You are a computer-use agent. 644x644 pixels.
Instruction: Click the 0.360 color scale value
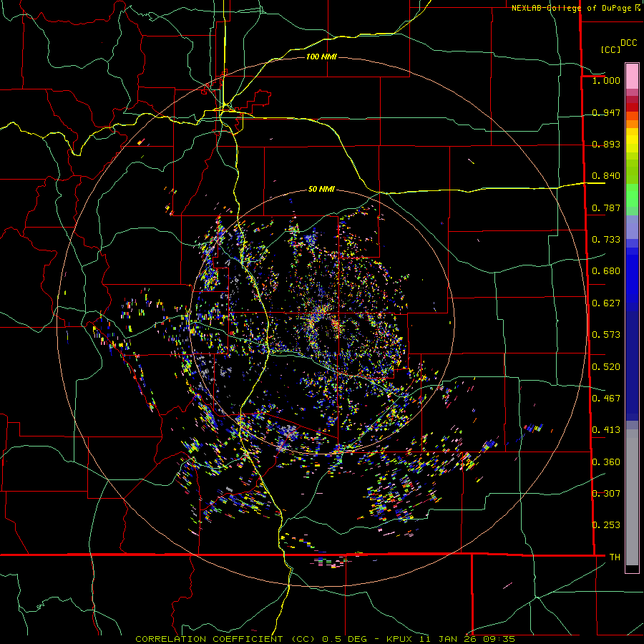click(x=606, y=462)
